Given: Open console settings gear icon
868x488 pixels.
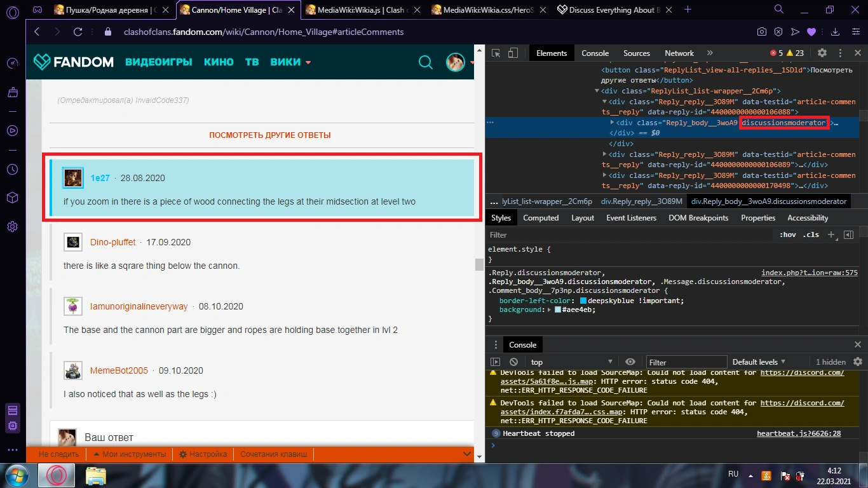Looking at the screenshot, I should [858, 362].
